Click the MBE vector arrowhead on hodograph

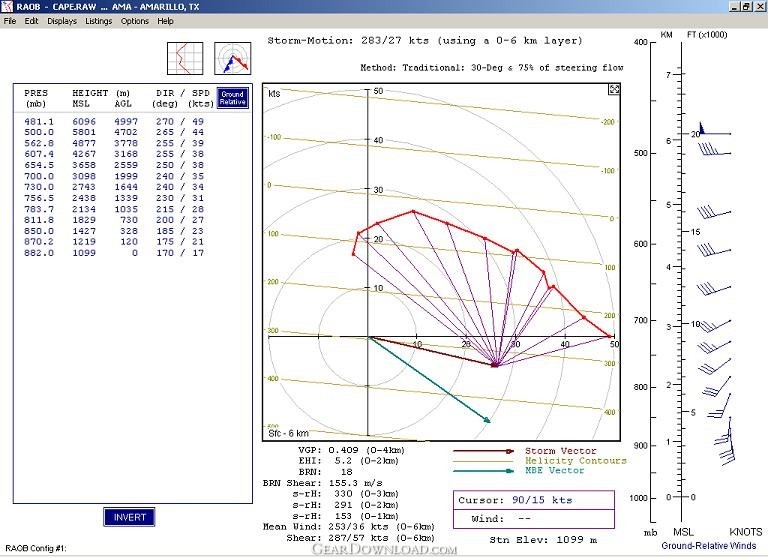487,420
